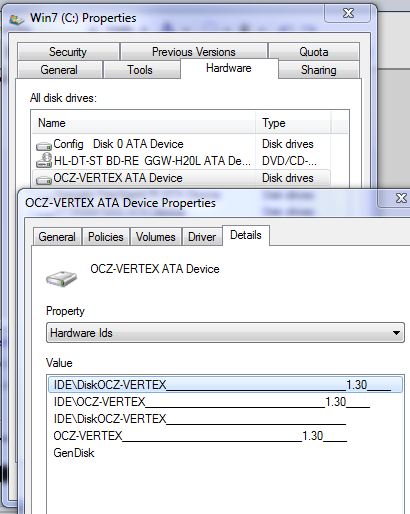410x514 pixels.
Task: Click the large OCZ-VERTEX disk drive icon
Action: 61,278
